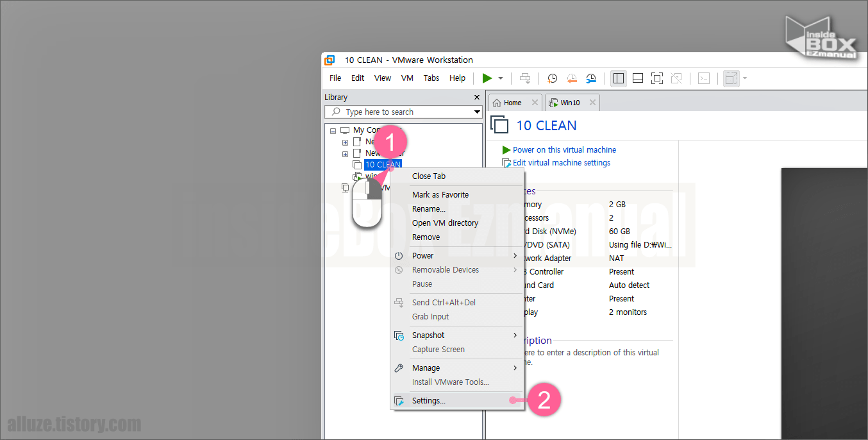Open the Stretch Guest dropdown arrow
868x440 pixels.
[745, 78]
